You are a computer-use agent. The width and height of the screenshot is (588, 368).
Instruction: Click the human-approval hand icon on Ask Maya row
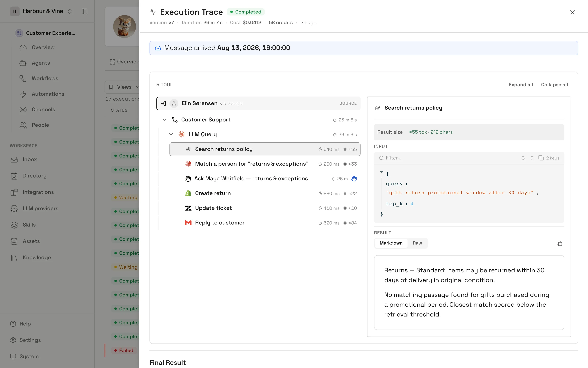pos(354,179)
